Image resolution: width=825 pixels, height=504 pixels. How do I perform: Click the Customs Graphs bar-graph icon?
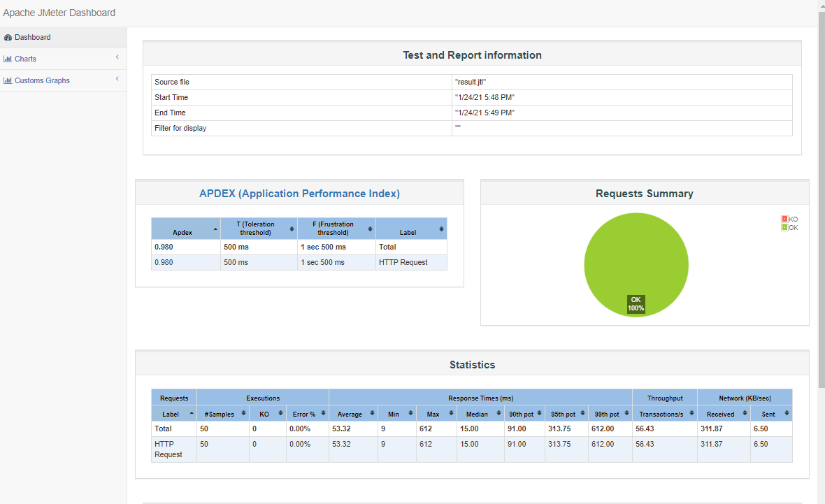pyautogui.click(x=8, y=80)
